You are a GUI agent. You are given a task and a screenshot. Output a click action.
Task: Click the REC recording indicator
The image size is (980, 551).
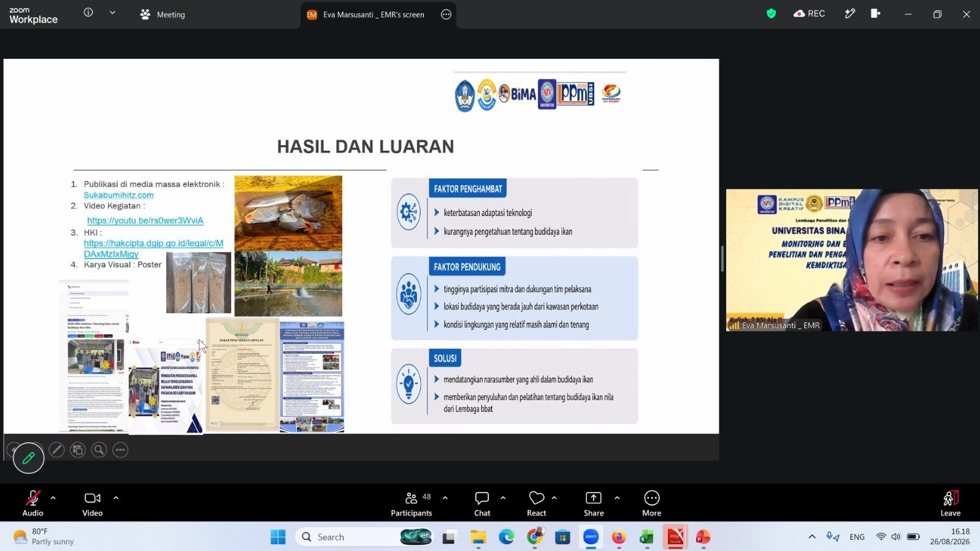click(x=809, y=13)
